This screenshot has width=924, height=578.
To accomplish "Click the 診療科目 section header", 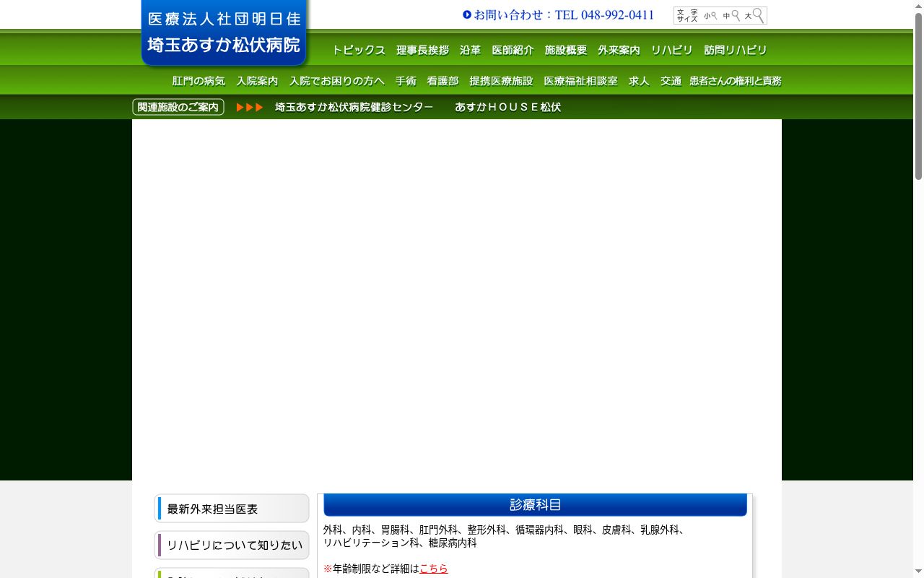I will pos(535,505).
